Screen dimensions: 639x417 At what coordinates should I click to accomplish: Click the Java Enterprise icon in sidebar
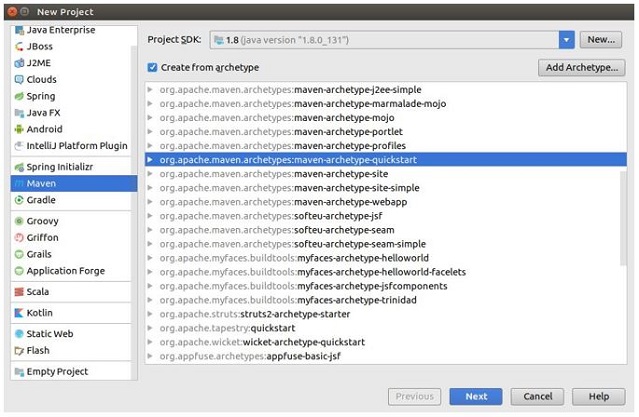pyautogui.click(x=19, y=30)
